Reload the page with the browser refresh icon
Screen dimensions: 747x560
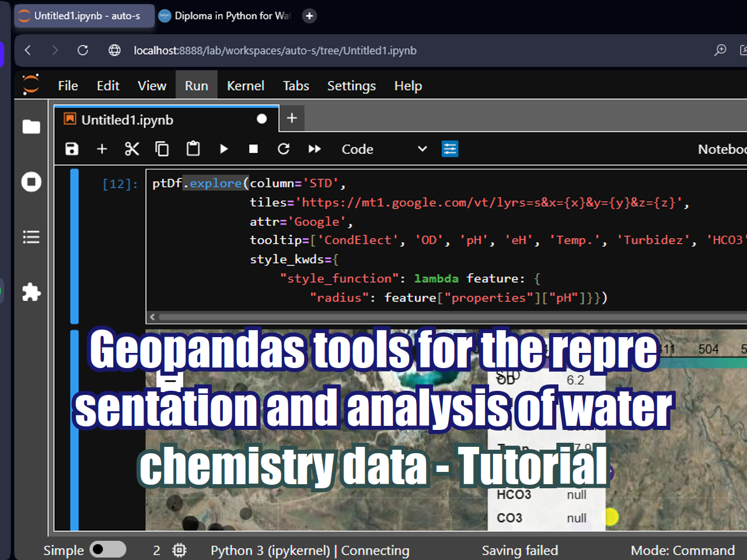pos(83,50)
